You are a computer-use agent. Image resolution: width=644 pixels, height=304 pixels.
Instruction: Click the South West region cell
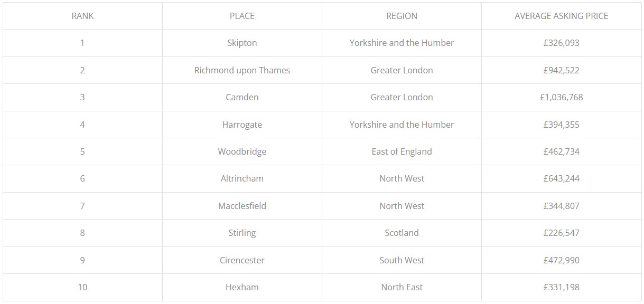click(x=402, y=260)
